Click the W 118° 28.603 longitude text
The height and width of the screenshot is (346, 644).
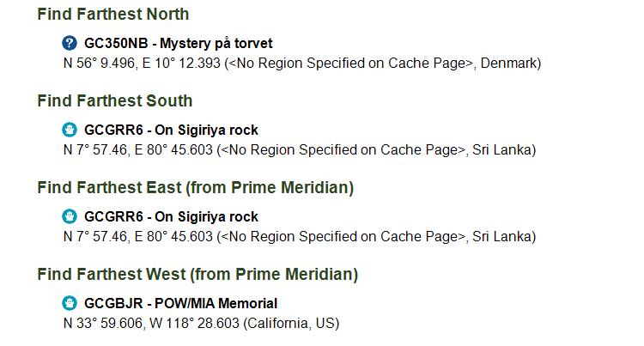coord(194,323)
